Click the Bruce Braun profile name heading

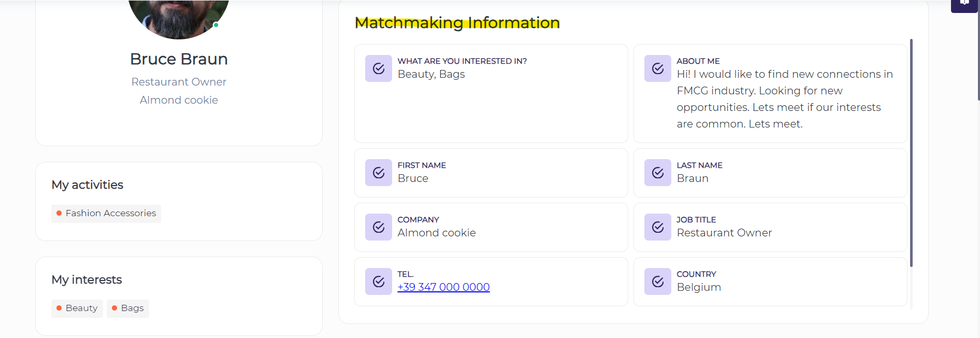click(x=179, y=59)
